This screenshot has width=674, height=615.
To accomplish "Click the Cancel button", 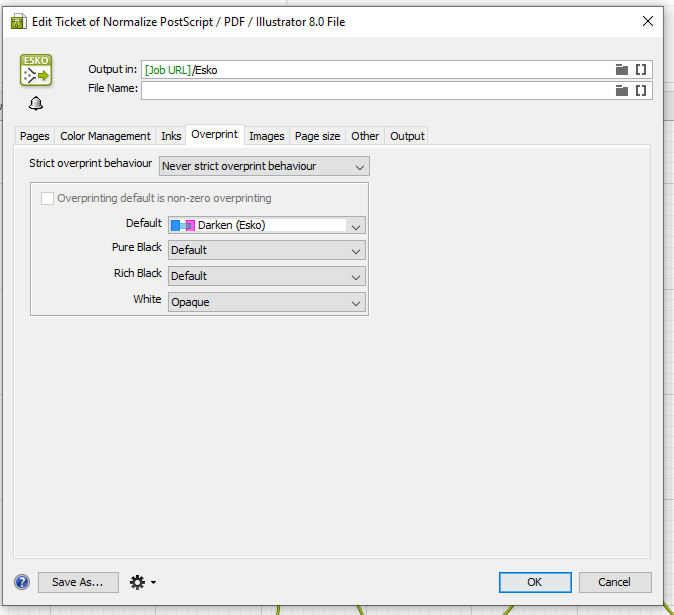I will tap(615, 582).
